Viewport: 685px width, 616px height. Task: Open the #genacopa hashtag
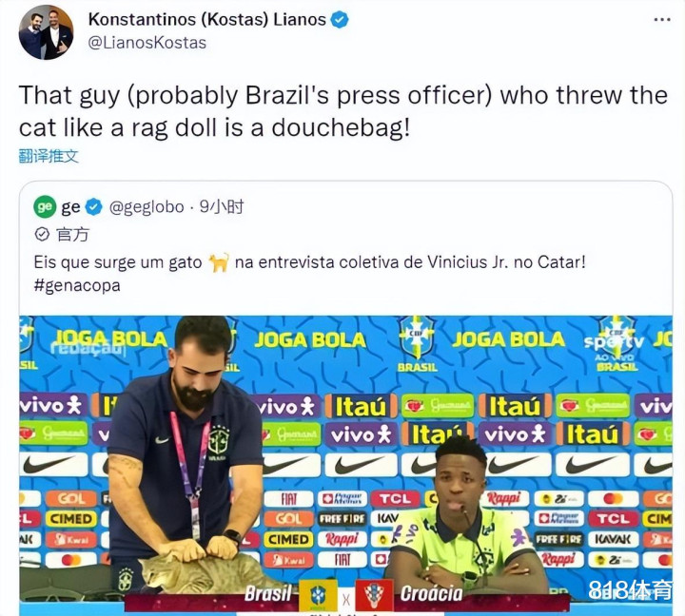pyautogui.click(x=77, y=285)
